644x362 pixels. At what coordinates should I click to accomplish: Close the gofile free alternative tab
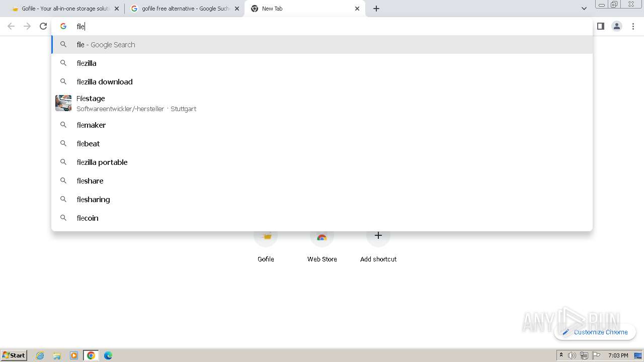pos(237,9)
